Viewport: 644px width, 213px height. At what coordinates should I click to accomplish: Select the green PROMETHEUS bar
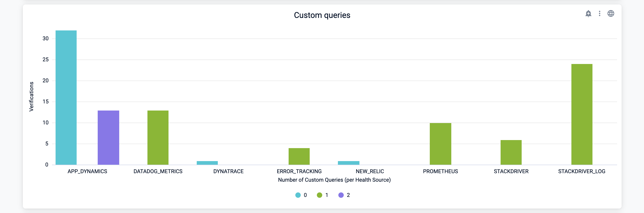[440, 144]
